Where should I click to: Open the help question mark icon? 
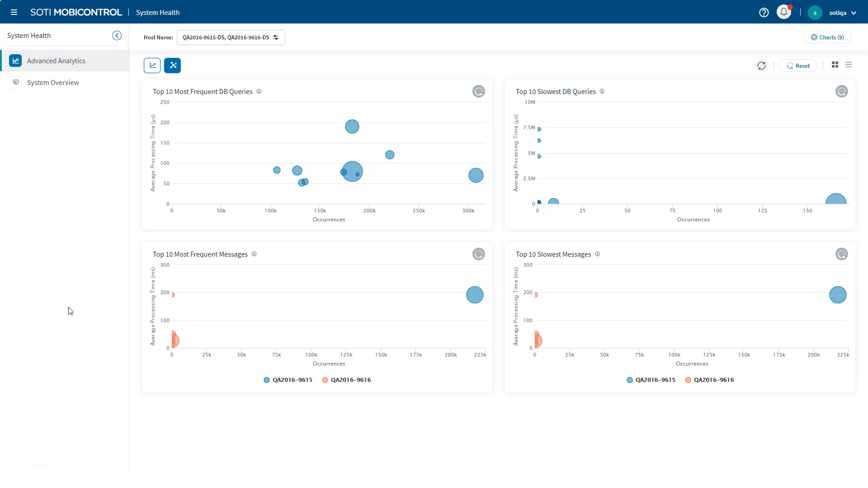pyautogui.click(x=764, y=13)
